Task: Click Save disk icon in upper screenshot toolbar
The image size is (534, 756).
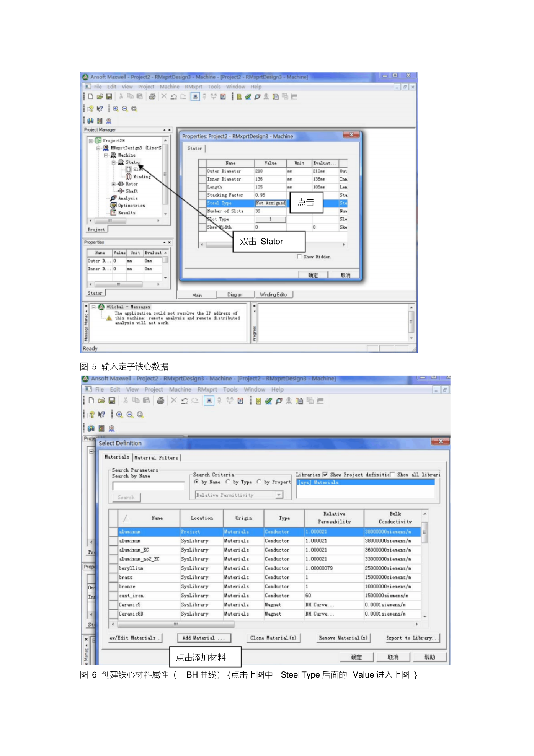Action: point(109,96)
